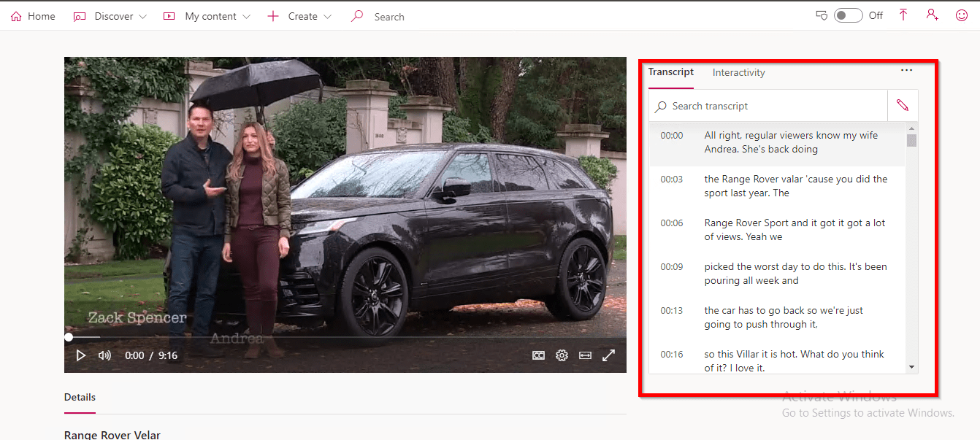980x440 pixels.
Task: Toggle the Off switch in header
Action: click(849, 16)
